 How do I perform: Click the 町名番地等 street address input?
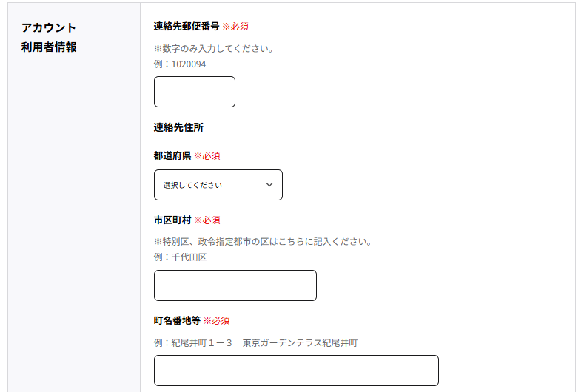tap(296, 371)
